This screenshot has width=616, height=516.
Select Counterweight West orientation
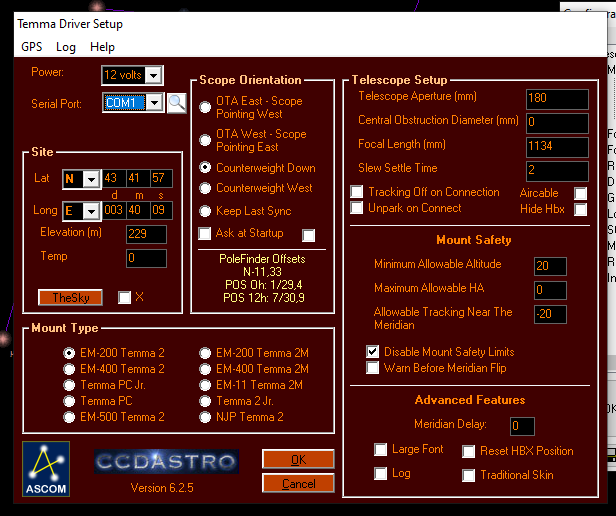[x=206, y=189]
